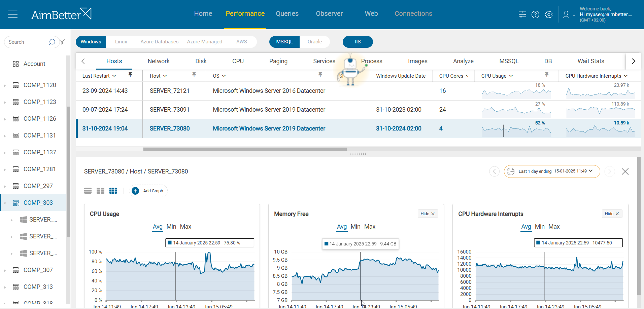Click the Add Graph plus icon
This screenshot has width=644, height=309.
coord(135,191)
